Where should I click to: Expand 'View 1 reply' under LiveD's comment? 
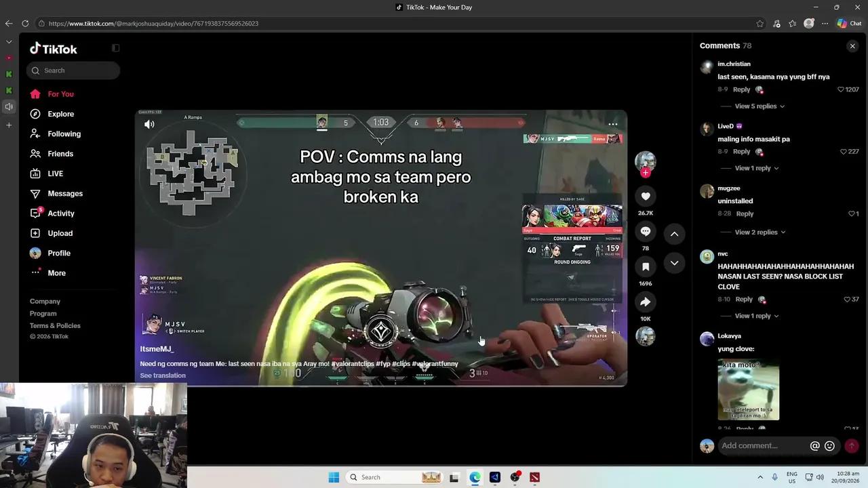tap(757, 168)
